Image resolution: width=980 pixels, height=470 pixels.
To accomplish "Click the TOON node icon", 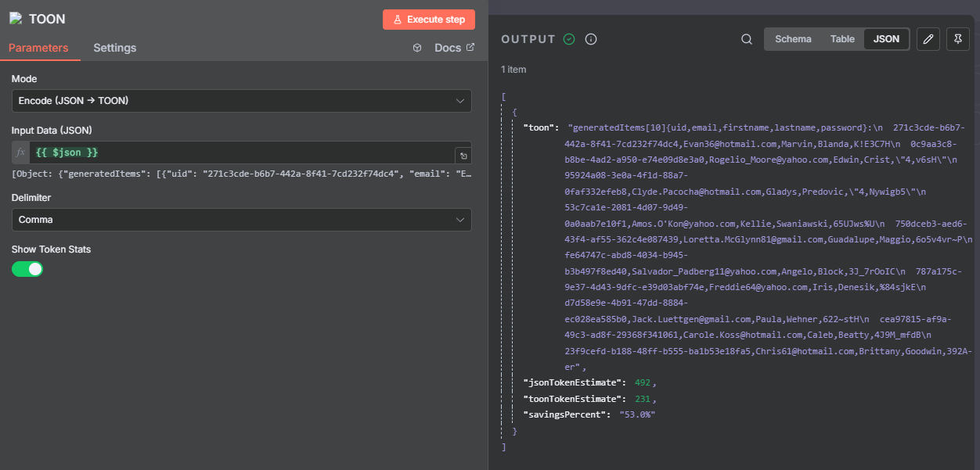I will (15, 19).
